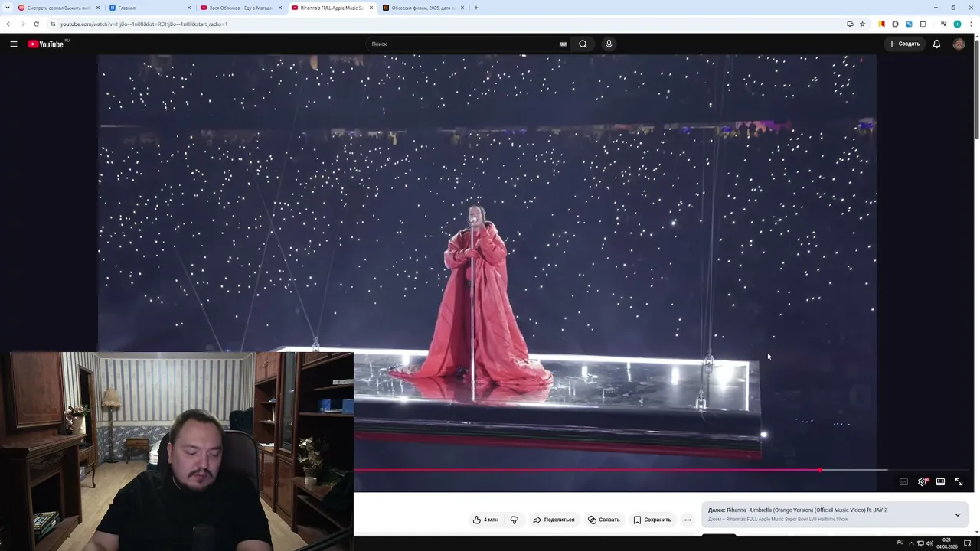Bookmark this page with the star

coord(862,24)
